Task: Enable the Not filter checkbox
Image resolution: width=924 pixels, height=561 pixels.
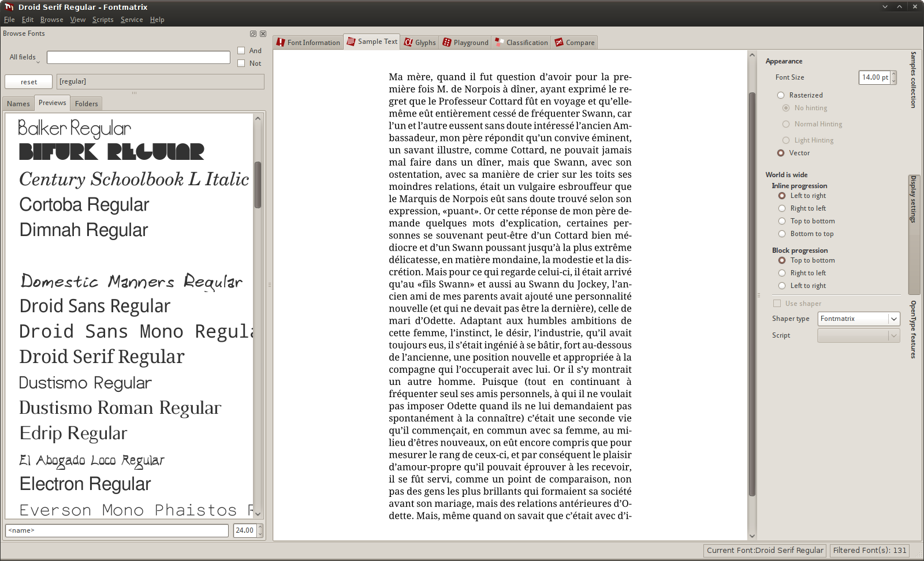Action: click(241, 63)
